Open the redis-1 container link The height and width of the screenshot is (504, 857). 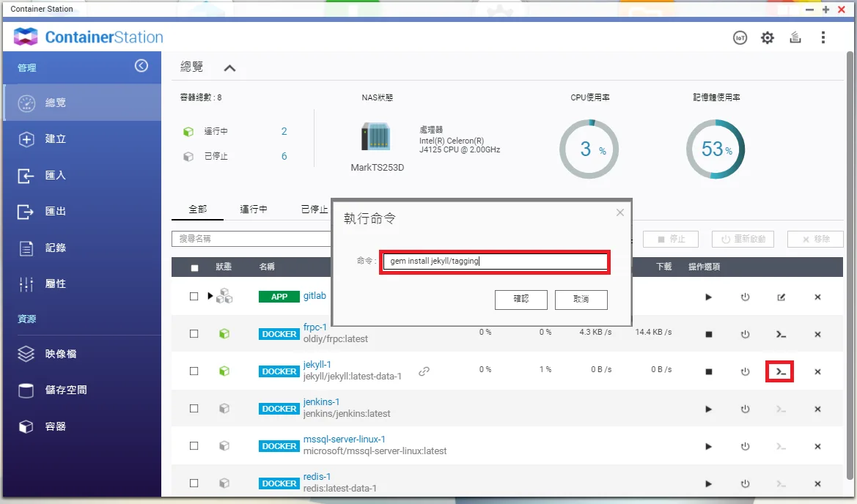tap(317, 477)
